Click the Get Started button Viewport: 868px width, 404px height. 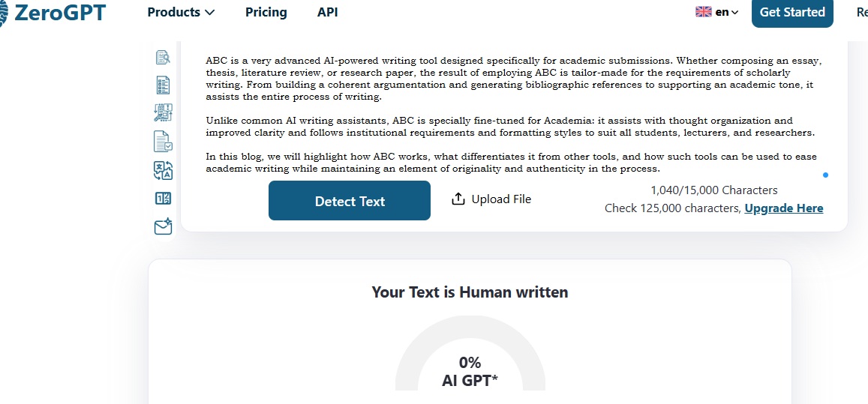point(792,12)
